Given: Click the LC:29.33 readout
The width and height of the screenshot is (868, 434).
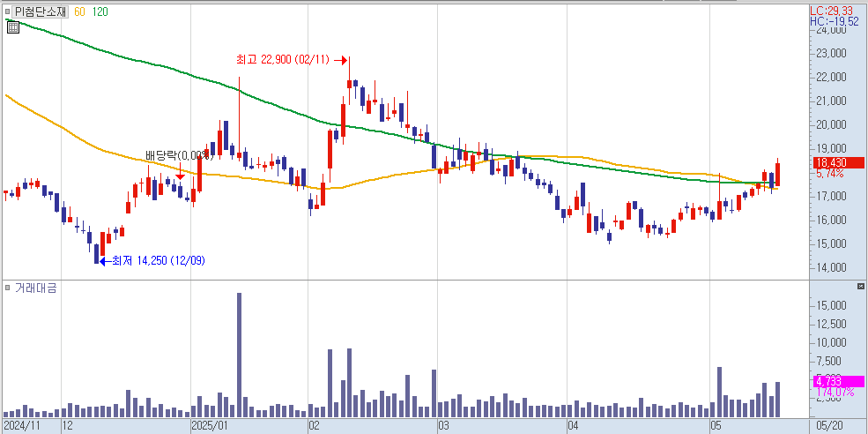Looking at the screenshot, I should [x=834, y=11].
